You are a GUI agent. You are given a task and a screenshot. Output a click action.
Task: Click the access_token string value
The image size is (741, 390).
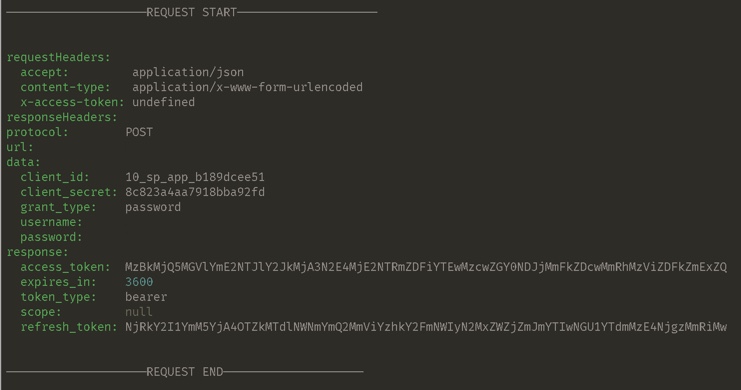click(x=426, y=267)
